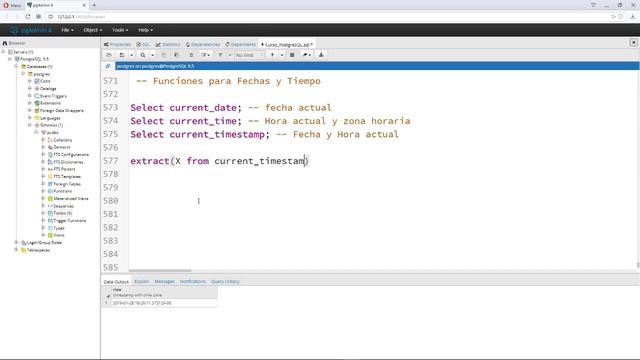
Task: Expand the Tables (6) tree node
Action: point(43,213)
